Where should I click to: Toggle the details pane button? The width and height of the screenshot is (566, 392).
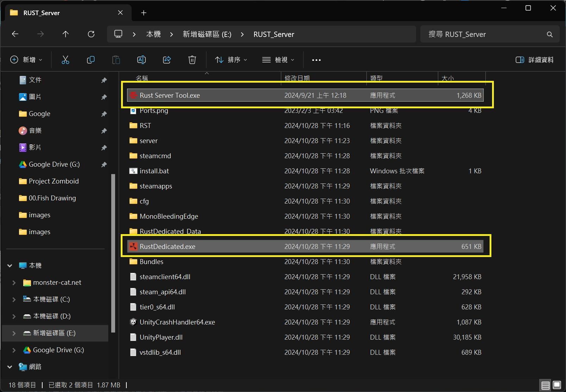534,60
